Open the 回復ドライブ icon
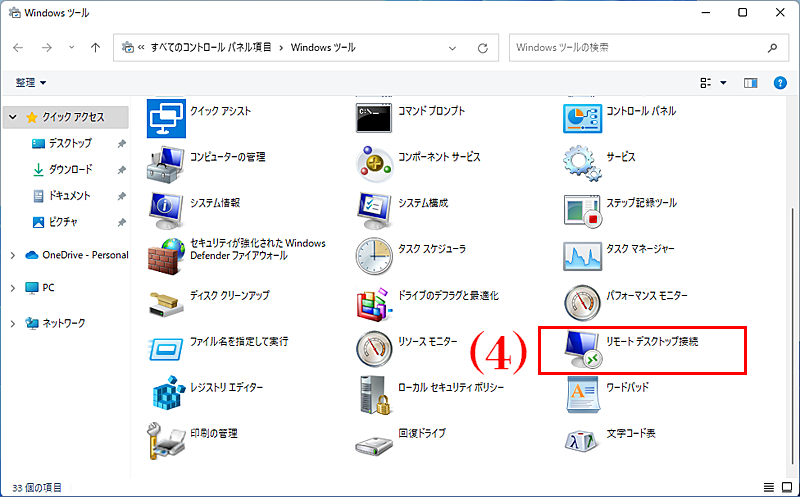800x497 pixels. 374,445
